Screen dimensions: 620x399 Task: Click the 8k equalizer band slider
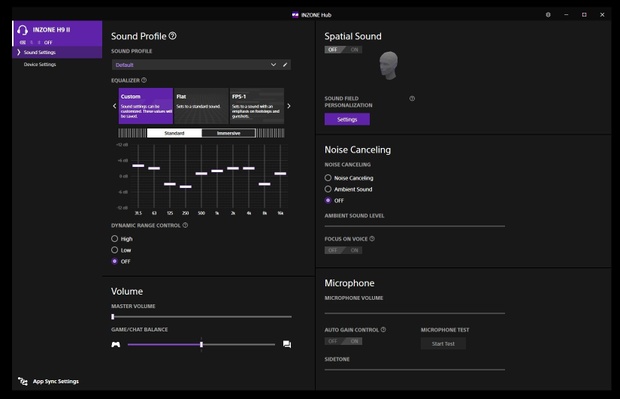pyautogui.click(x=265, y=184)
